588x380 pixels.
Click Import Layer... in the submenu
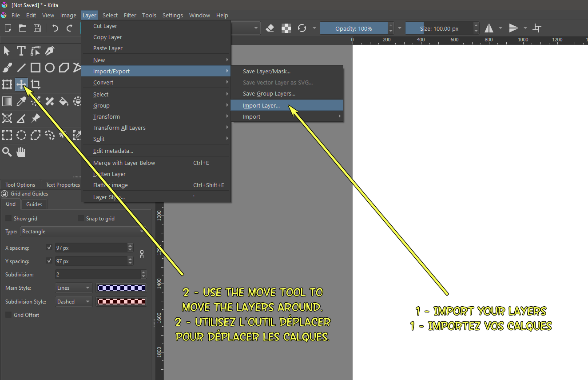[261, 106]
